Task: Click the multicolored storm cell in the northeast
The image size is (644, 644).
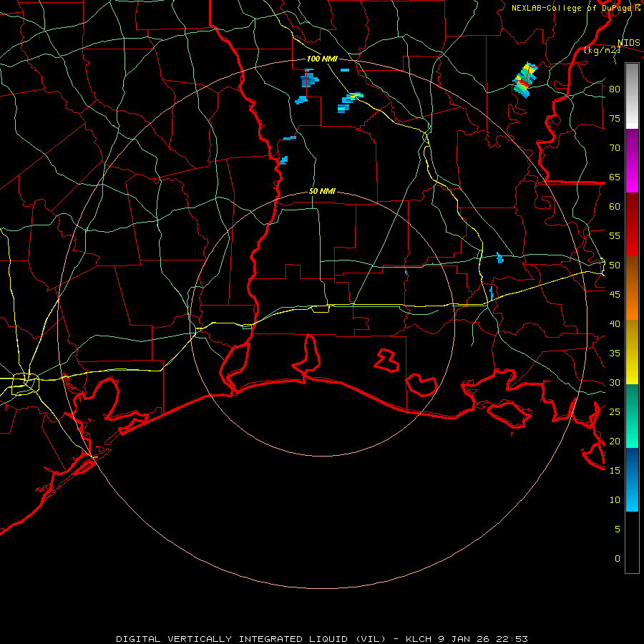Action: click(524, 80)
